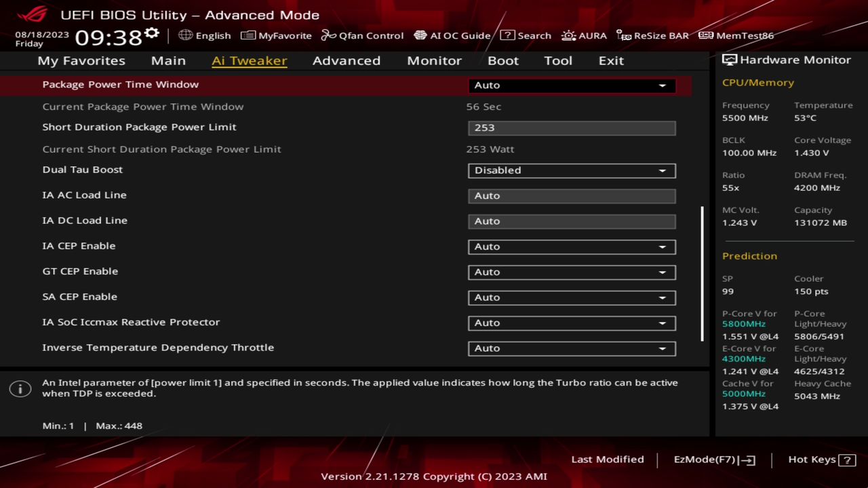Open the My Favorites tab
This screenshot has height=488, width=868.
81,60
